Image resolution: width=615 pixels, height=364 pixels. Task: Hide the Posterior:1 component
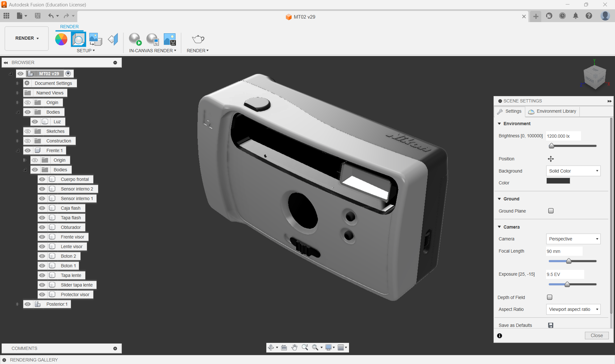pos(28,304)
